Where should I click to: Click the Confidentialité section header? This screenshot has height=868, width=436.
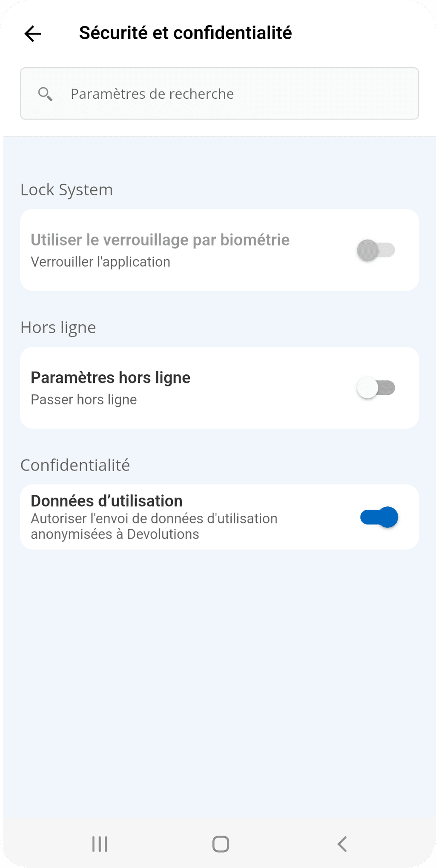[x=75, y=465]
